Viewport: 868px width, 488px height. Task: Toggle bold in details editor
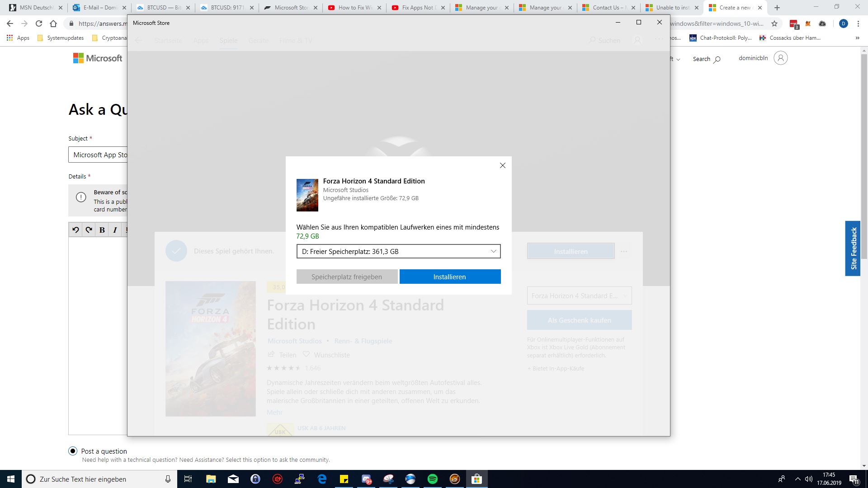(102, 230)
